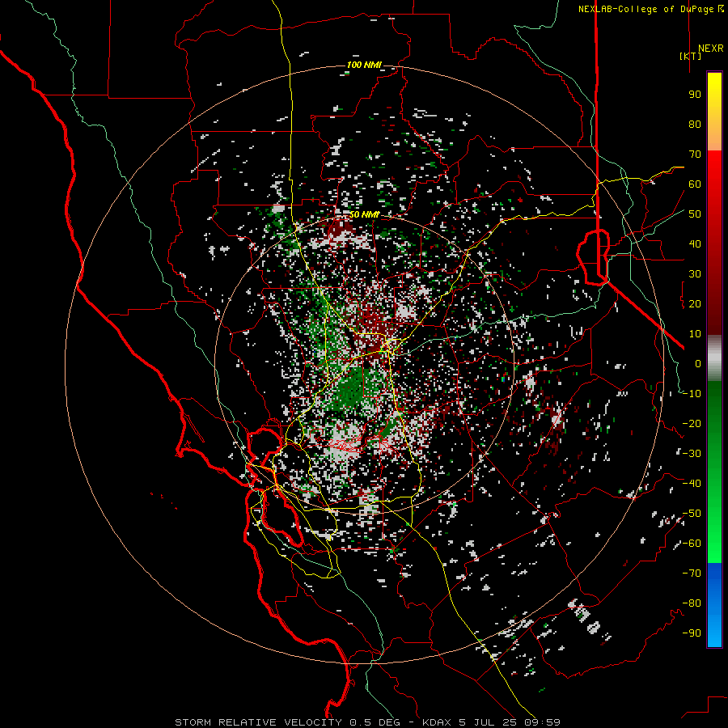
Task: Select the -40 scale value
Action: point(692,484)
